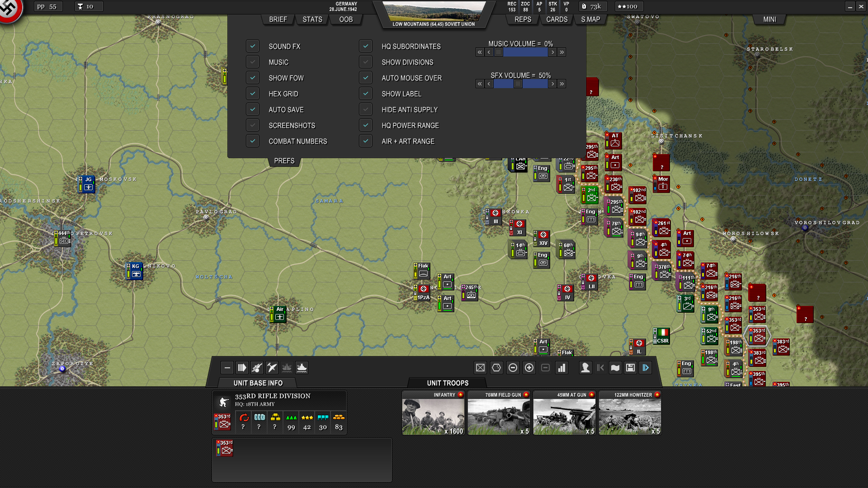
Task: Click the SFX volume slider bar
Action: [521, 84]
